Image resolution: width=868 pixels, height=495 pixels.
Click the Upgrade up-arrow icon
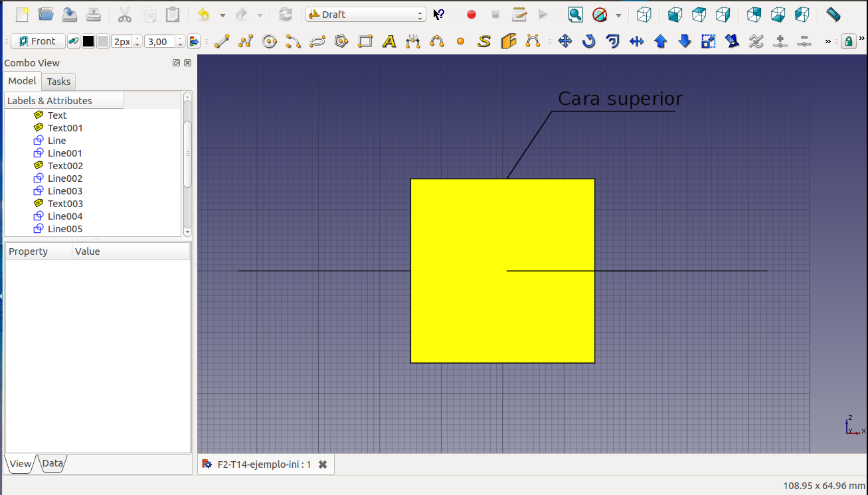(x=661, y=42)
